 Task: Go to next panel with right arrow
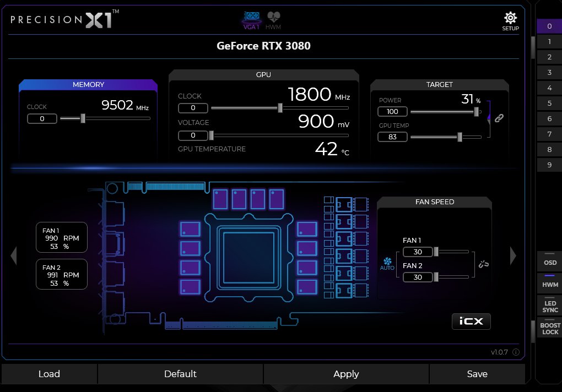pyautogui.click(x=513, y=255)
